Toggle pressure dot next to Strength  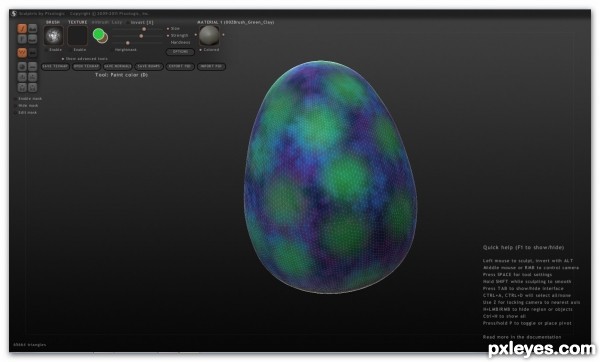point(168,36)
